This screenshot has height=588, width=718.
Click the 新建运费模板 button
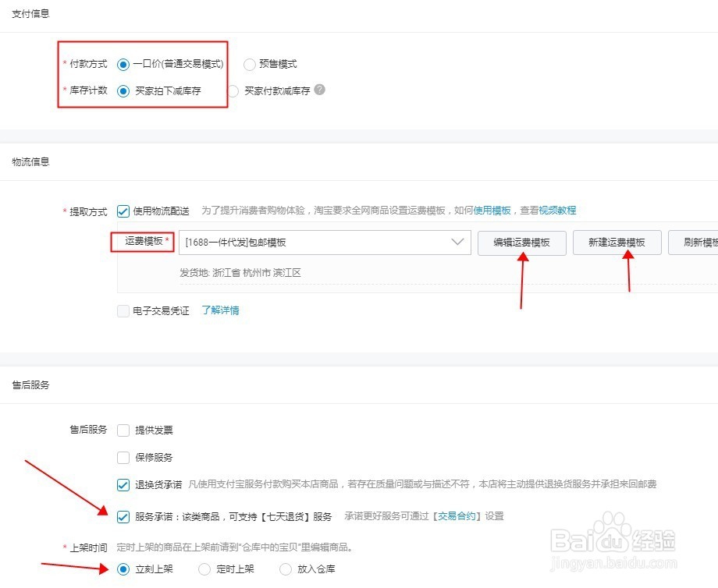pos(615,243)
